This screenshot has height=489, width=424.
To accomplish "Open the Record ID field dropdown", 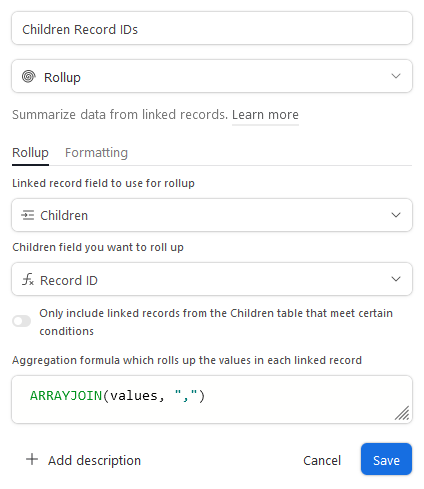I will click(x=212, y=279).
